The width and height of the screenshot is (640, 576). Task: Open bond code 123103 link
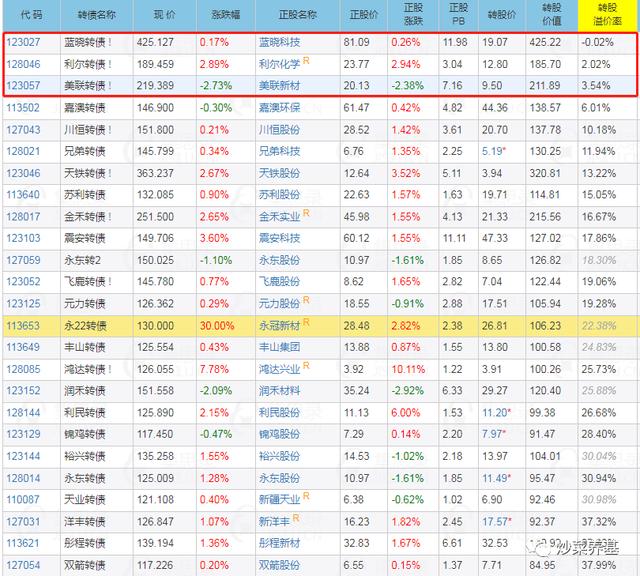coord(23,238)
